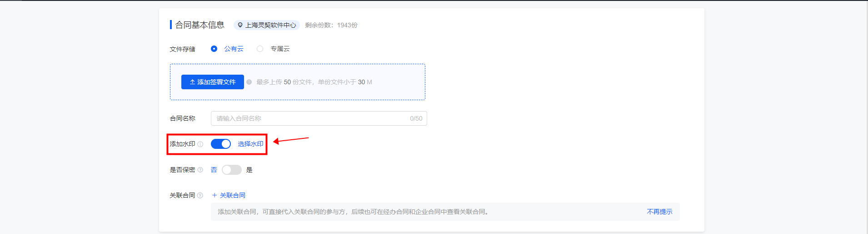This screenshot has width=868, height=234.
Task: Click the 是 label of the confidentiality switch
Action: (x=249, y=170)
